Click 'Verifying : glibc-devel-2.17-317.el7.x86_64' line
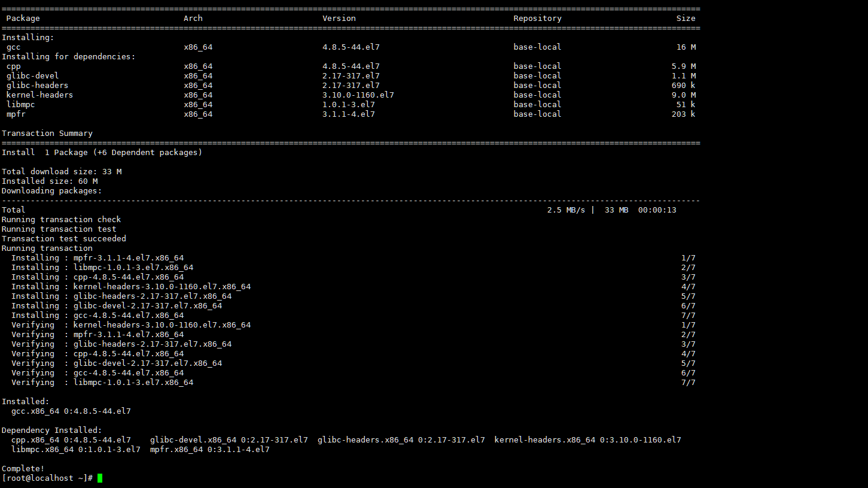Image resolution: width=868 pixels, height=488 pixels. click(x=117, y=363)
